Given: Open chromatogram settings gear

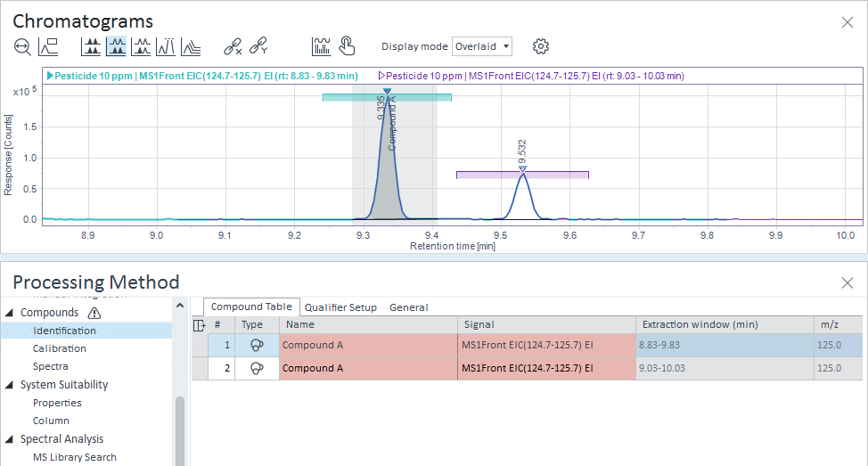Looking at the screenshot, I should (541, 46).
